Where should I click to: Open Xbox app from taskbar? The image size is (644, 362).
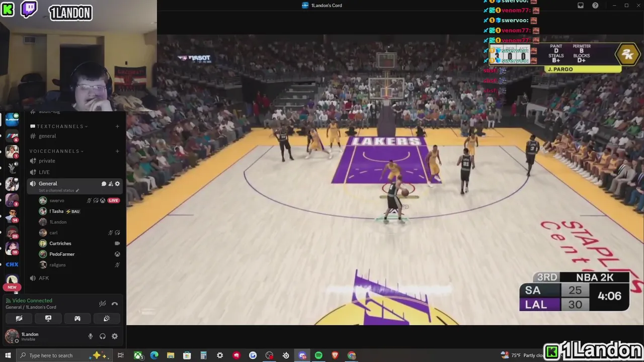[x=138, y=355]
